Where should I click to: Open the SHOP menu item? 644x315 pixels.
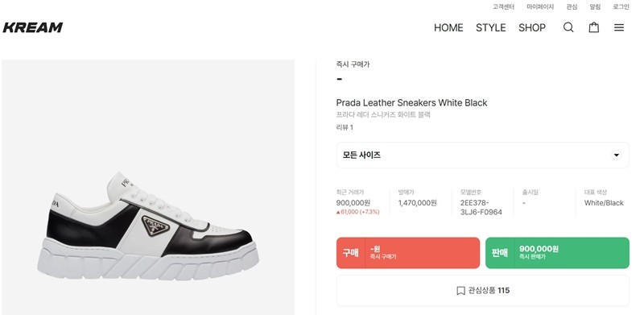(x=532, y=27)
